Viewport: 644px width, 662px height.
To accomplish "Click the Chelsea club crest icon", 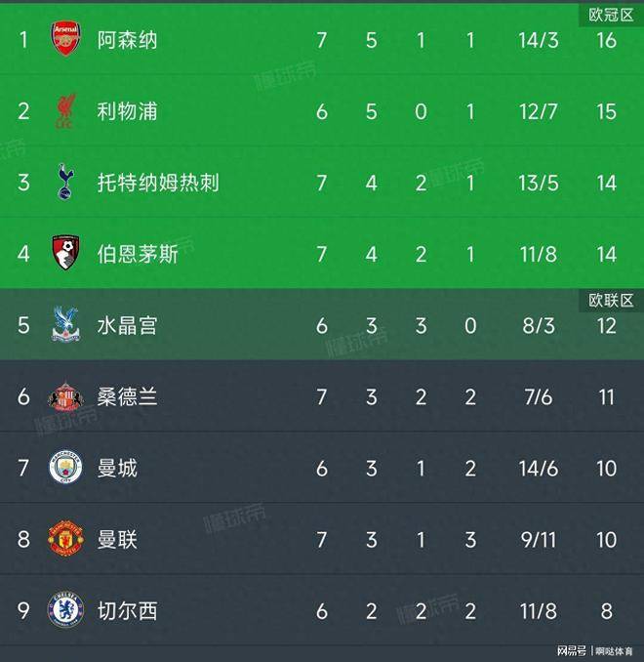I will click(x=66, y=611).
